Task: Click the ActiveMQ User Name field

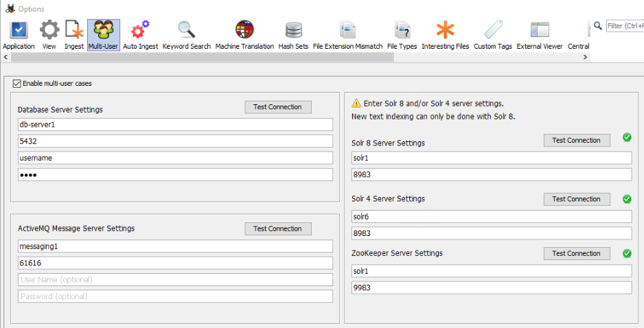Action: tap(175, 280)
